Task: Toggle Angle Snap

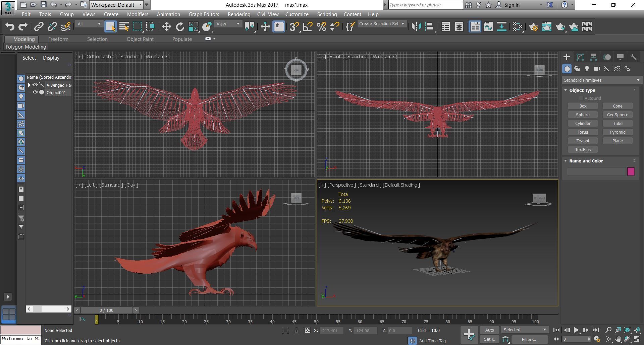Action: [x=308, y=26]
